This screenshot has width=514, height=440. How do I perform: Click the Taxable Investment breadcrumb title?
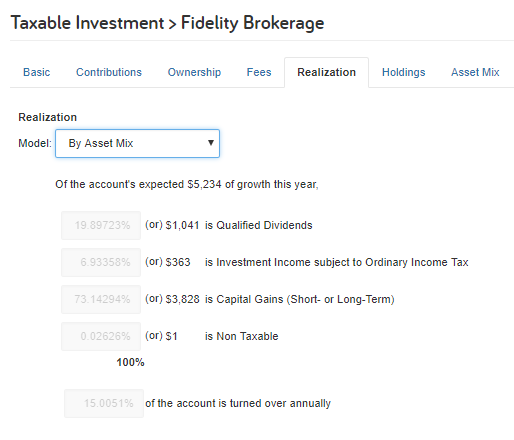point(87,23)
